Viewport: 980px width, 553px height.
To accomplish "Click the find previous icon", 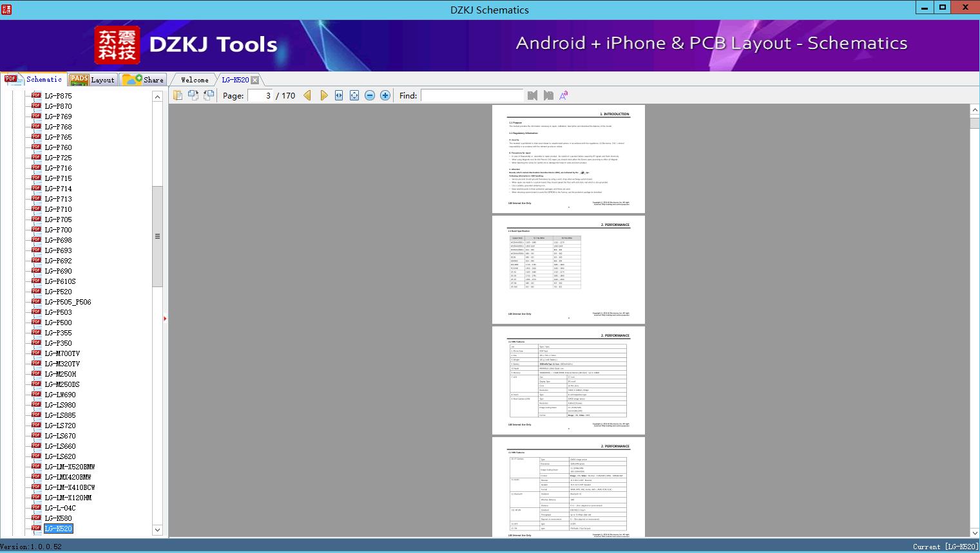I will (x=532, y=95).
